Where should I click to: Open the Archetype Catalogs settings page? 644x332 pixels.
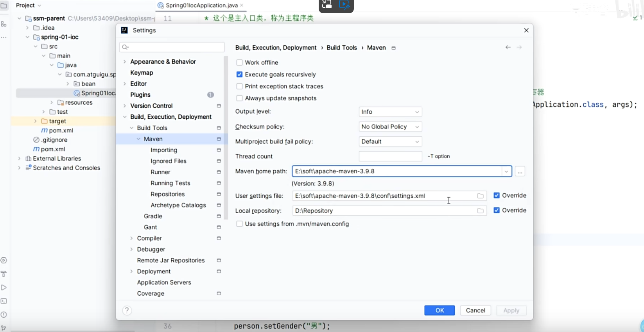(178, 205)
